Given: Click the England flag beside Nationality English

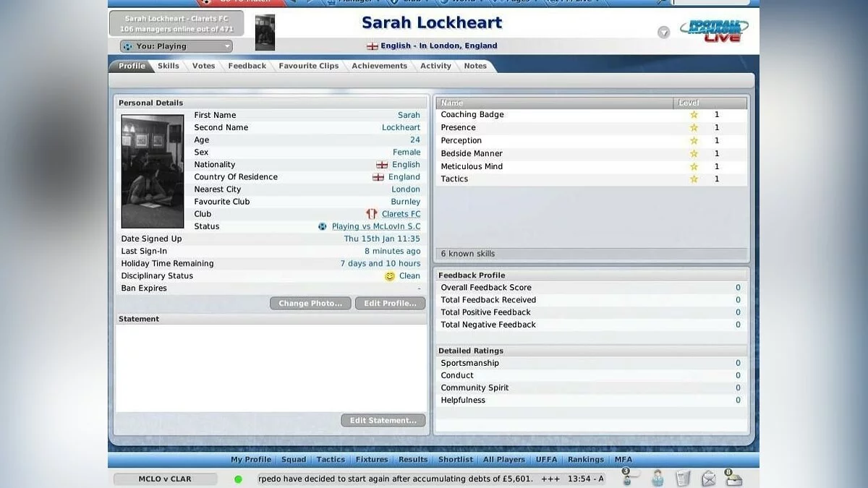Looking at the screenshot, I should click(x=382, y=165).
